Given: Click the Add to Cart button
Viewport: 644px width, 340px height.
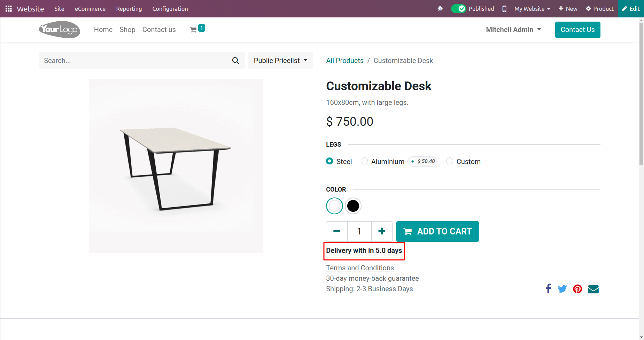Looking at the screenshot, I should coord(437,231).
